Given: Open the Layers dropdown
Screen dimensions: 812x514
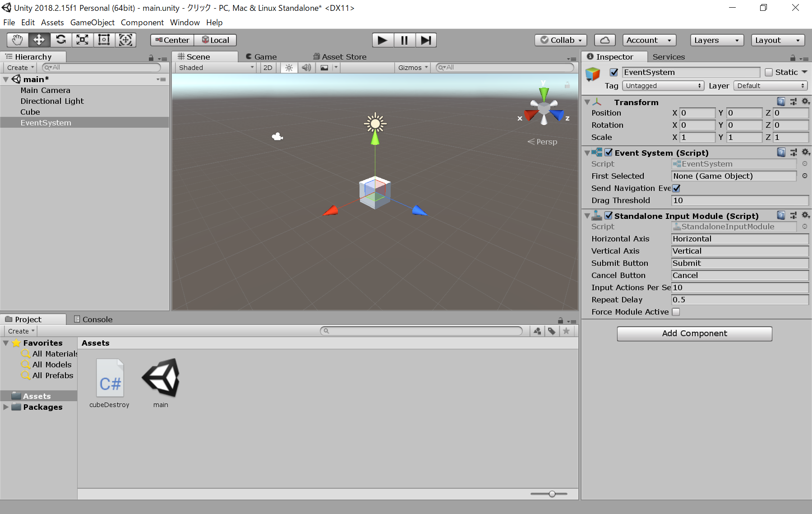Looking at the screenshot, I should click(x=717, y=40).
